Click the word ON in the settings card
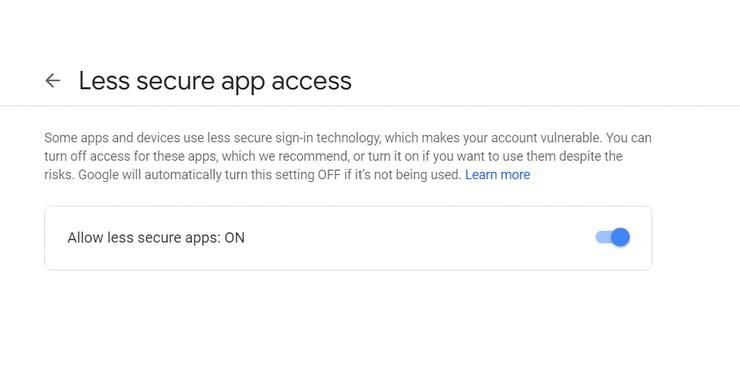This screenshot has height=376, width=740. [235, 238]
